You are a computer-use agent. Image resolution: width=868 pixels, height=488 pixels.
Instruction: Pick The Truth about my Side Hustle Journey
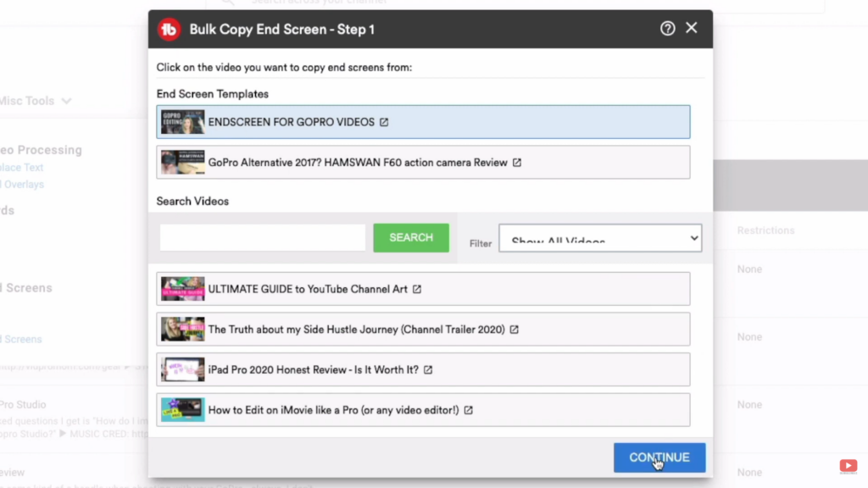pos(357,330)
